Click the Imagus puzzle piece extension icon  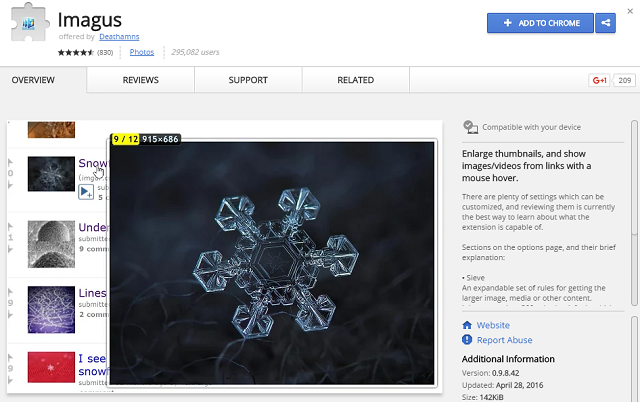[29, 22]
